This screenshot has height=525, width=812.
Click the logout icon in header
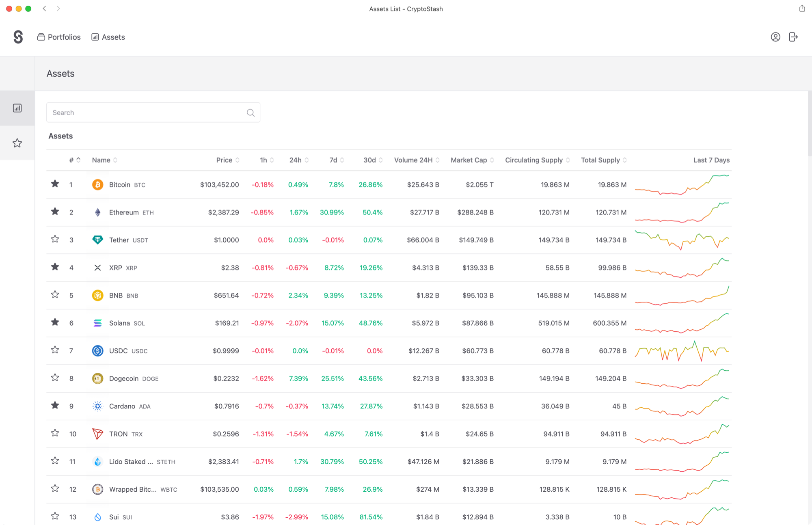793,37
